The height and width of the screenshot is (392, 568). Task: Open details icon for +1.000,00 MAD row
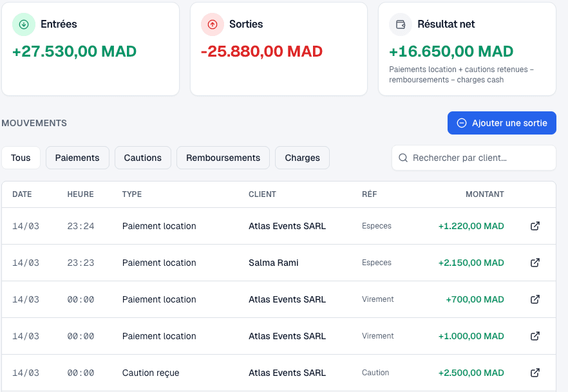click(x=535, y=336)
